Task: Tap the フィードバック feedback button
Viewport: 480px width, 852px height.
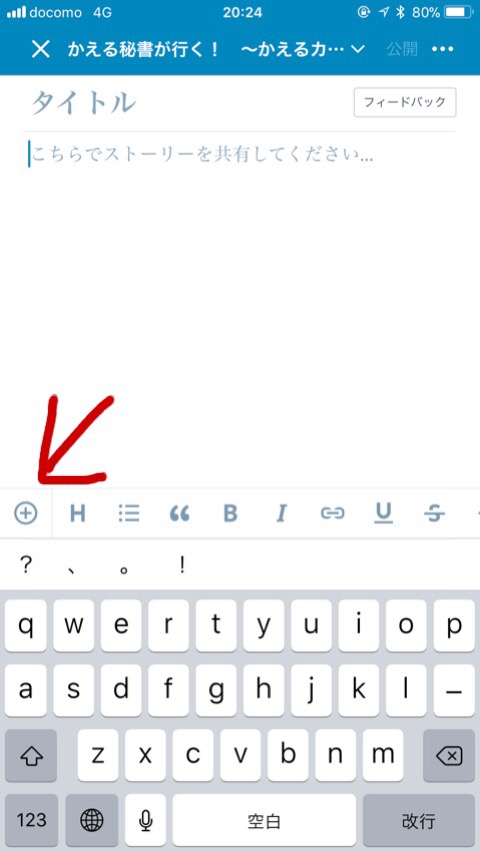Action: point(405,102)
